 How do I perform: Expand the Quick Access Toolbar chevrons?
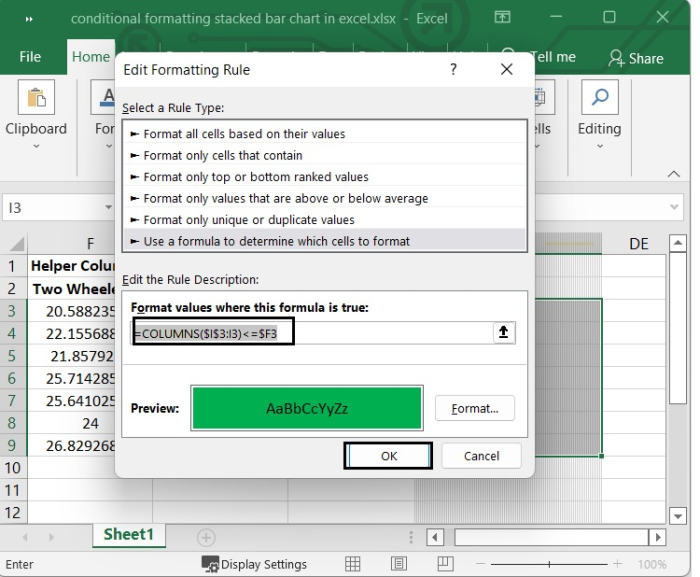tap(29, 19)
